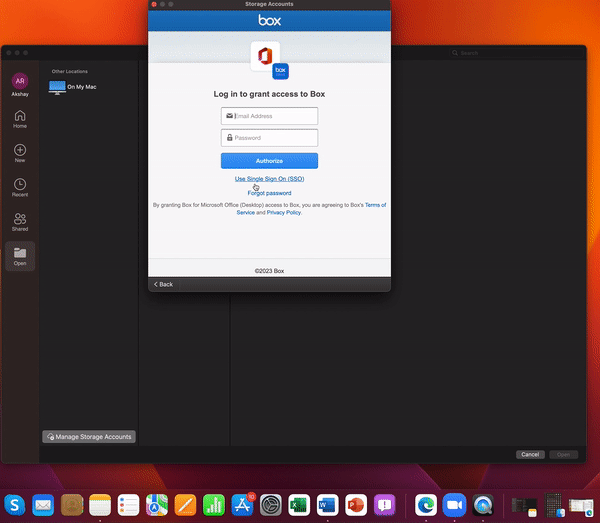This screenshot has height=523, width=600.
Task: Click Manage Storage Accounts button
Action: (89, 437)
